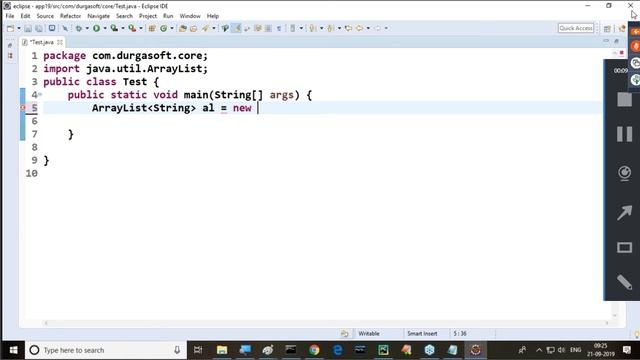Screen dimensions: 640x360
Task: Select the recorder arrow annotation tool
Action: [624, 212]
